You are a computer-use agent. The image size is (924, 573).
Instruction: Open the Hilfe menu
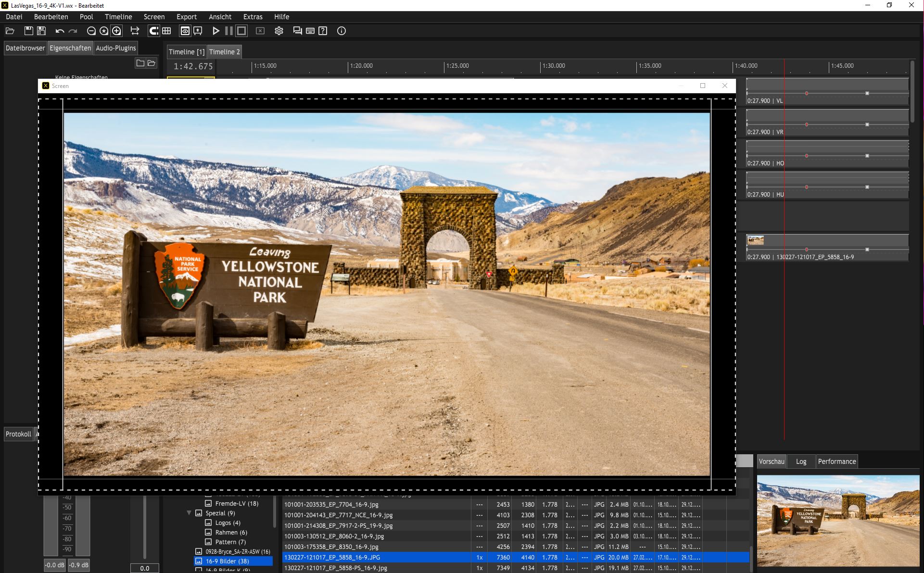tap(282, 17)
